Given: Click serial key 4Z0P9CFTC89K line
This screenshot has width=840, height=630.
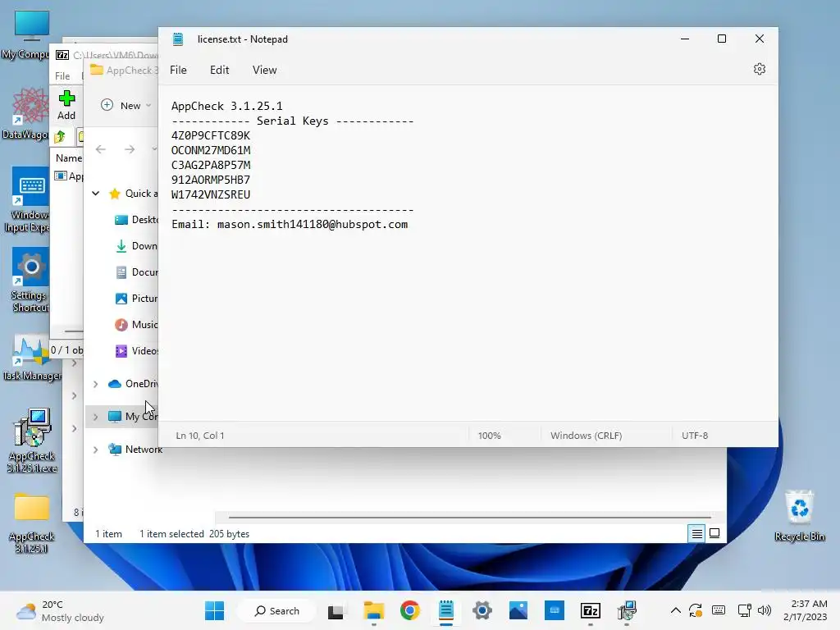Looking at the screenshot, I should [211, 135].
